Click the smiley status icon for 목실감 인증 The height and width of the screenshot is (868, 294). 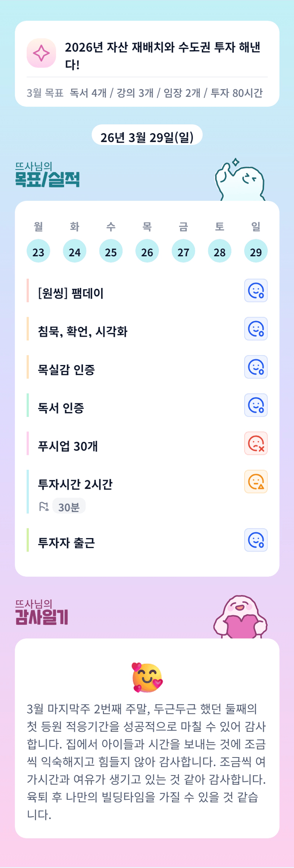pos(256,367)
